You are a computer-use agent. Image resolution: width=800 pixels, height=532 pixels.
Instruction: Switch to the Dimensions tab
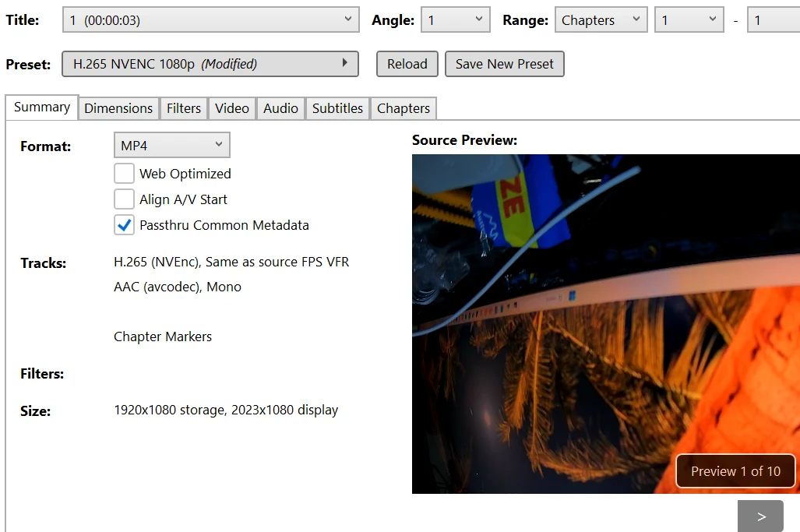point(118,108)
